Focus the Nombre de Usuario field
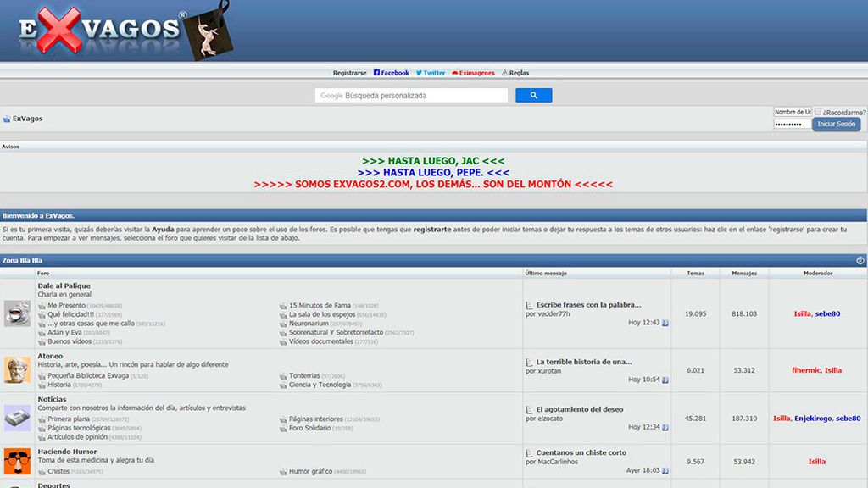The height and width of the screenshot is (488, 868). [793, 112]
